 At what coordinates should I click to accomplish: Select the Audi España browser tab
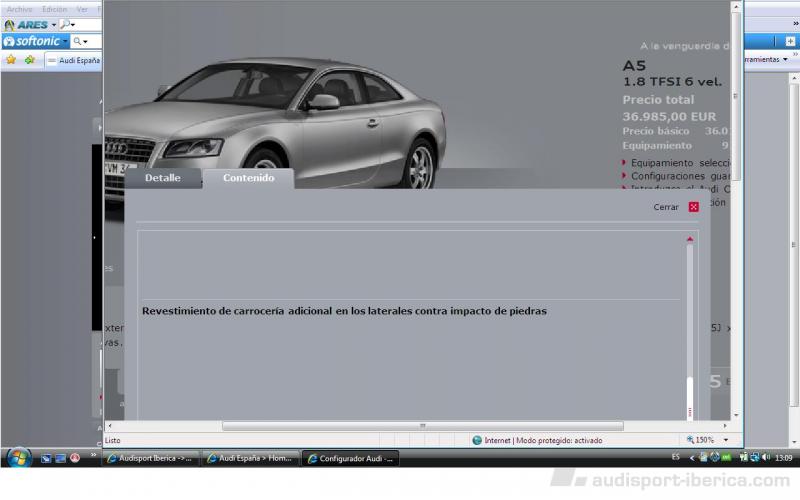coord(73,60)
